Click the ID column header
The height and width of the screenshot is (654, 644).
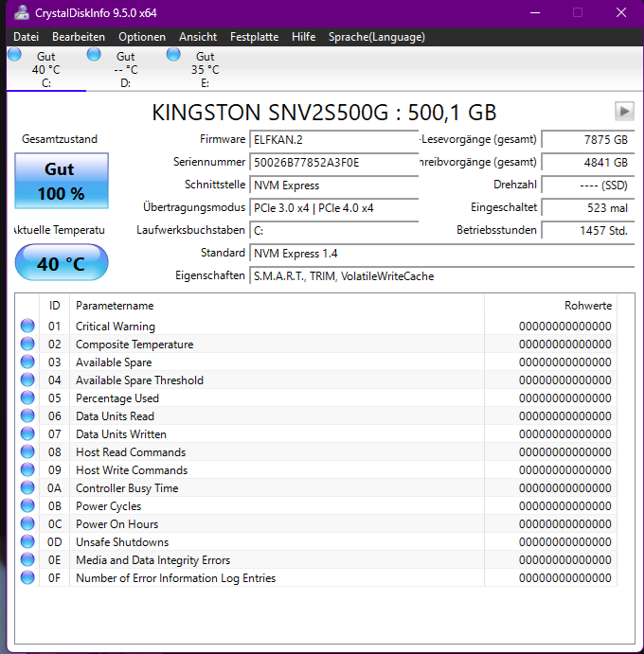click(54, 306)
